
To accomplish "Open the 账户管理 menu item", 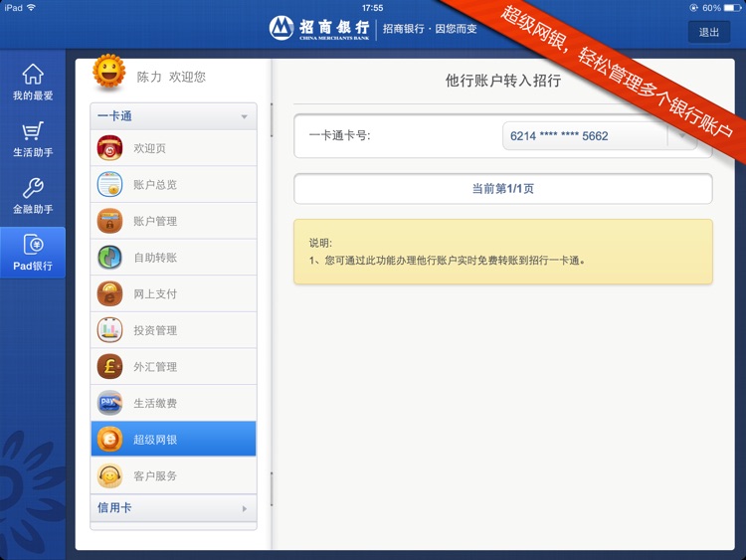I will click(173, 221).
